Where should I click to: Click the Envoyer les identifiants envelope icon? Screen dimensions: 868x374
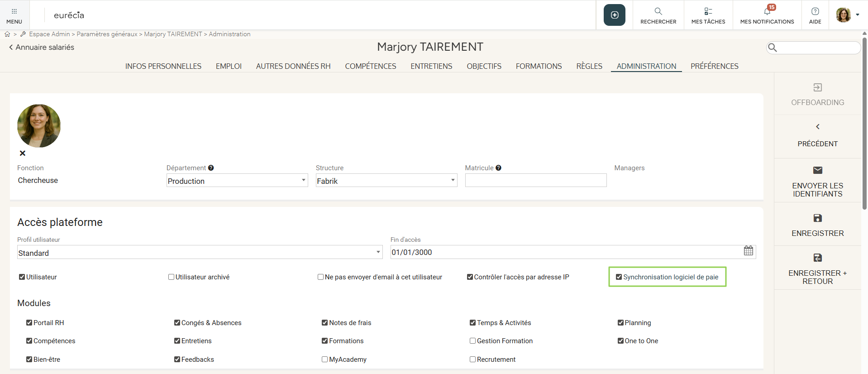tap(817, 170)
